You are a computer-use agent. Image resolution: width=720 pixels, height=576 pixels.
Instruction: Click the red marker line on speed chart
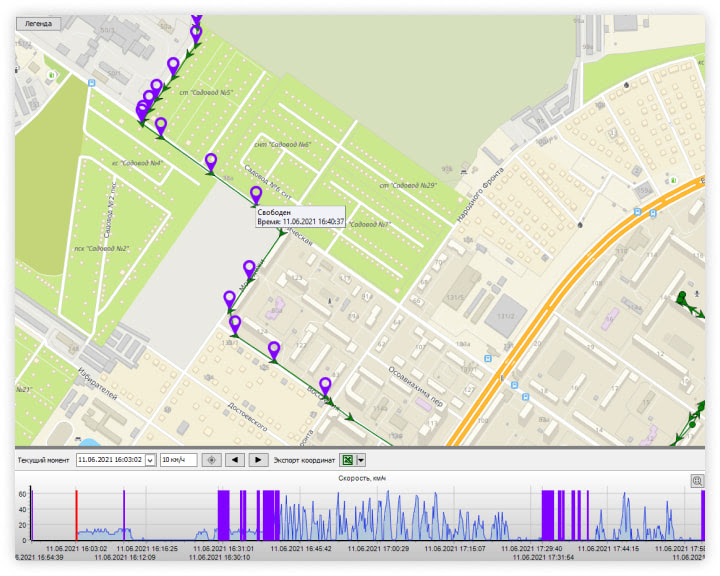point(76,515)
